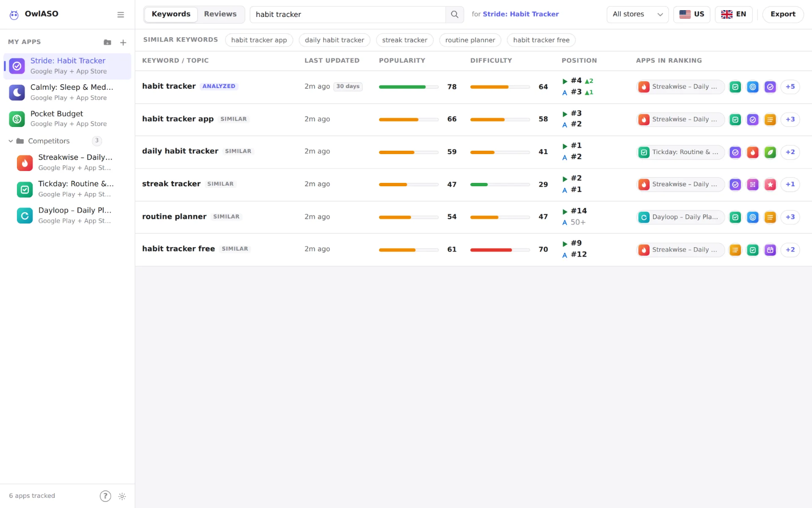Click the Export button
The image size is (812, 508).
pos(783,14)
